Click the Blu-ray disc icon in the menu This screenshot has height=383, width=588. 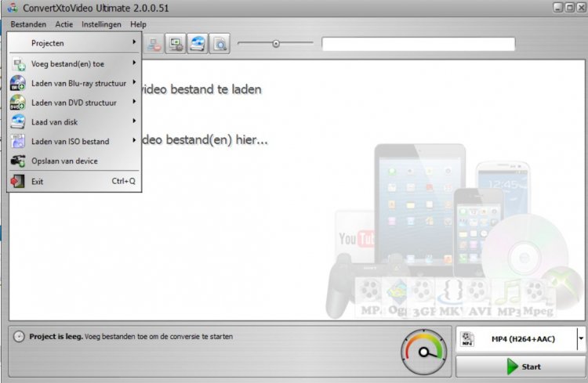[17, 83]
